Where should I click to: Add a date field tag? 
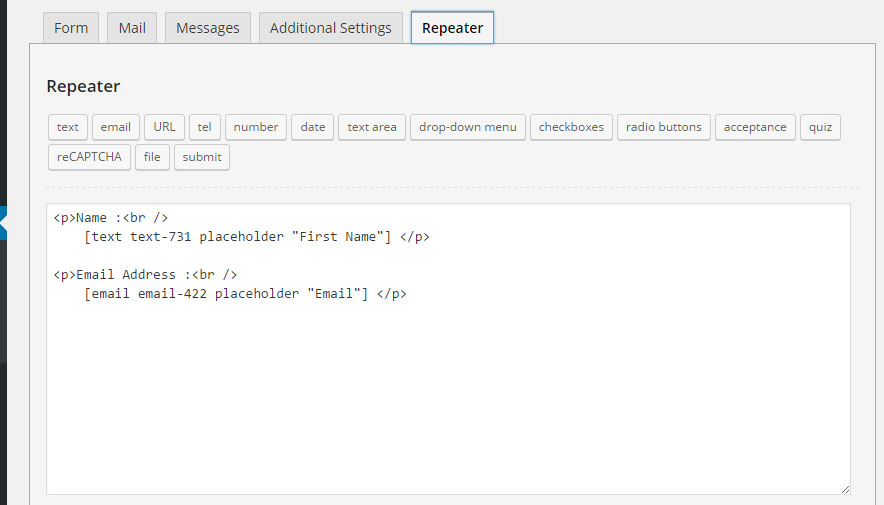(x=313, y=127)
